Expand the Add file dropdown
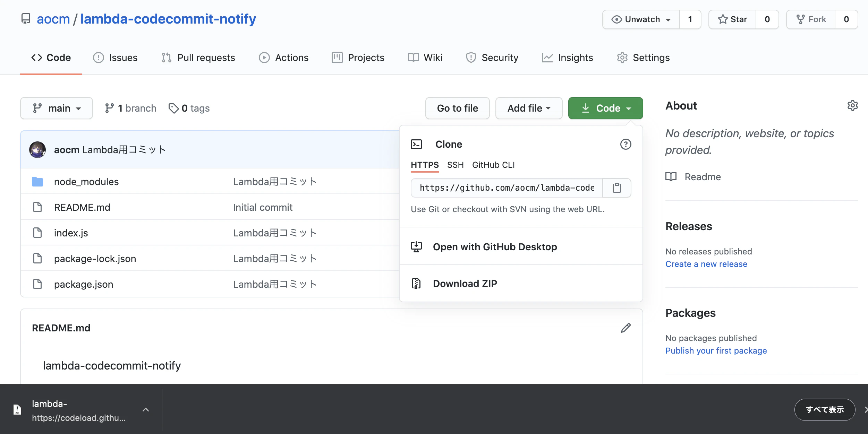The height and width of the screenshot is (434, 868). point(529,108)
